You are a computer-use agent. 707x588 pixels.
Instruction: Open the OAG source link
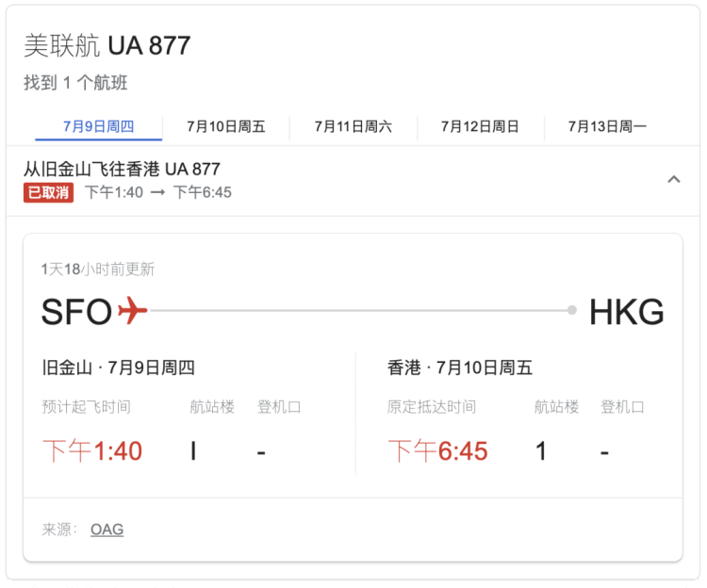pos(107,529)
